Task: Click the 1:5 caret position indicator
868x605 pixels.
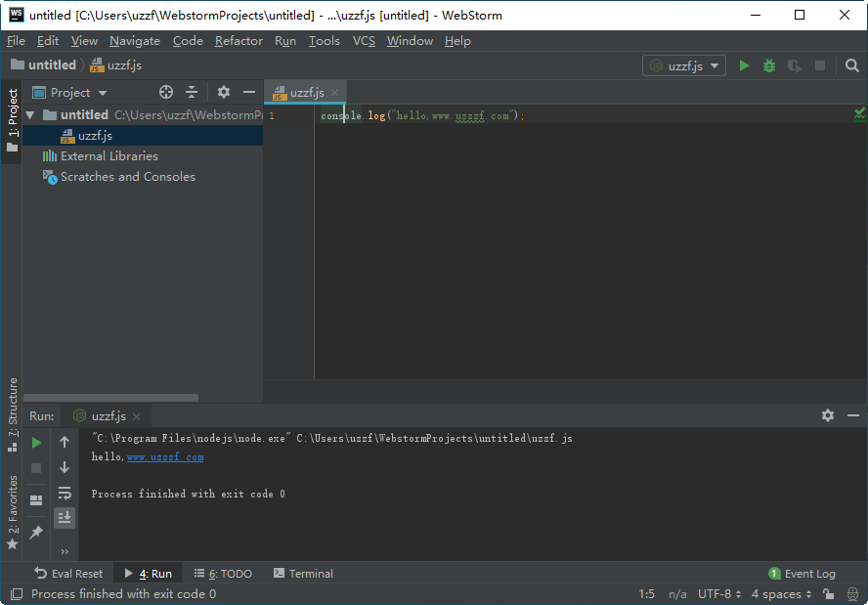Action: click(646, 594)
